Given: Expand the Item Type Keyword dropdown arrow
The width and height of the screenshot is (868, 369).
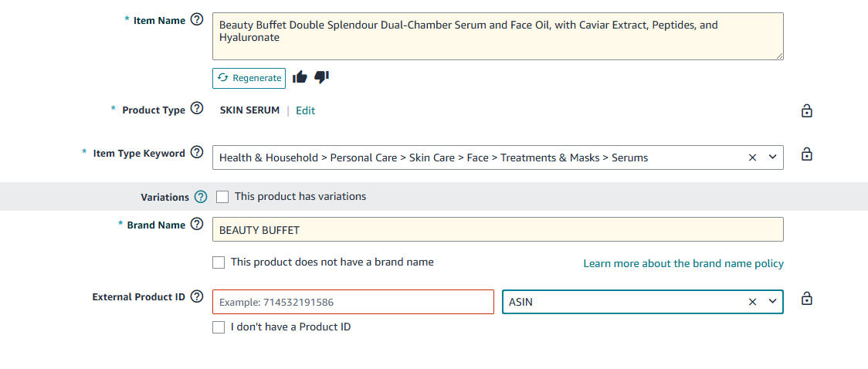Looking at the screenshot, I should 773,157.
